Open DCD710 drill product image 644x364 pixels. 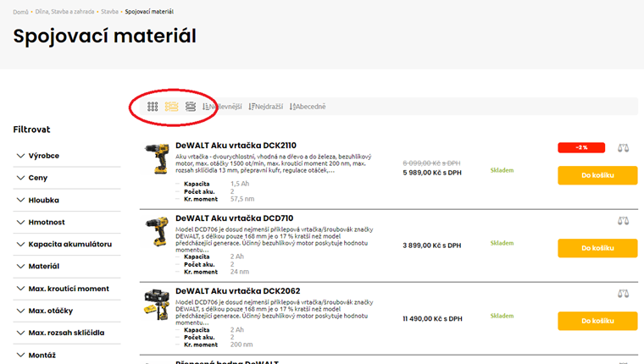coord(157,232)
